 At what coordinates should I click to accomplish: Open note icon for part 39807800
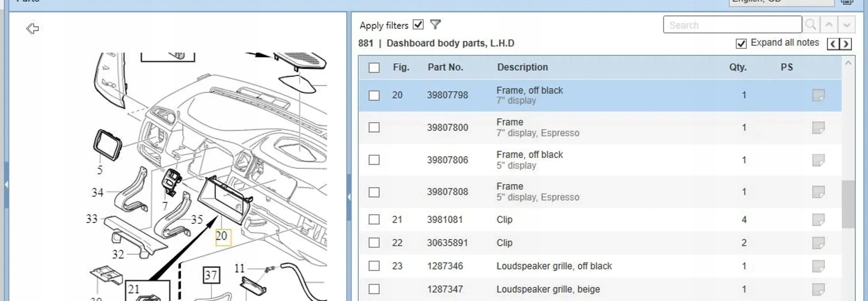818,128
